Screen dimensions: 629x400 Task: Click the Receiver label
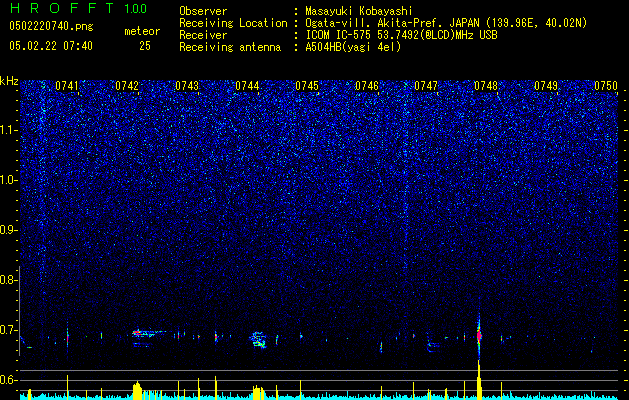tap(203, 35)
